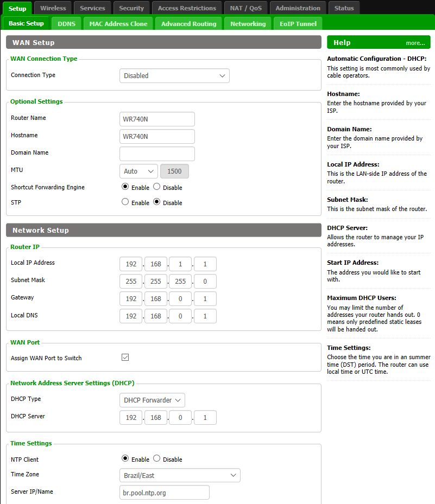Select Enable for NTP Client

coord(125,458)
